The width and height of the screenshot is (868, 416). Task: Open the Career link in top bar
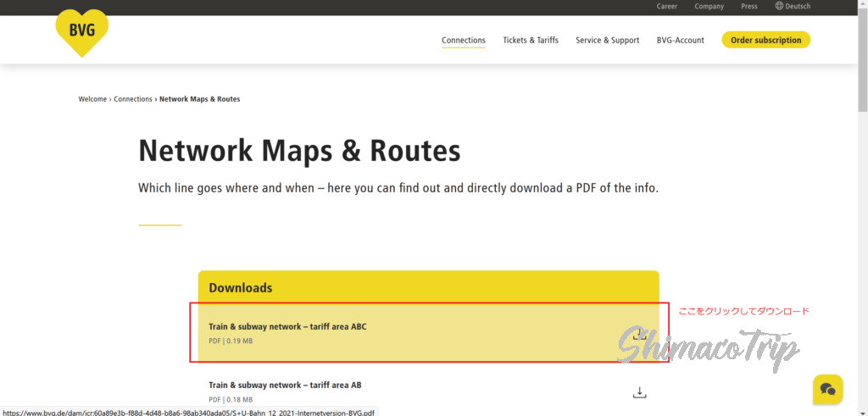667,7
